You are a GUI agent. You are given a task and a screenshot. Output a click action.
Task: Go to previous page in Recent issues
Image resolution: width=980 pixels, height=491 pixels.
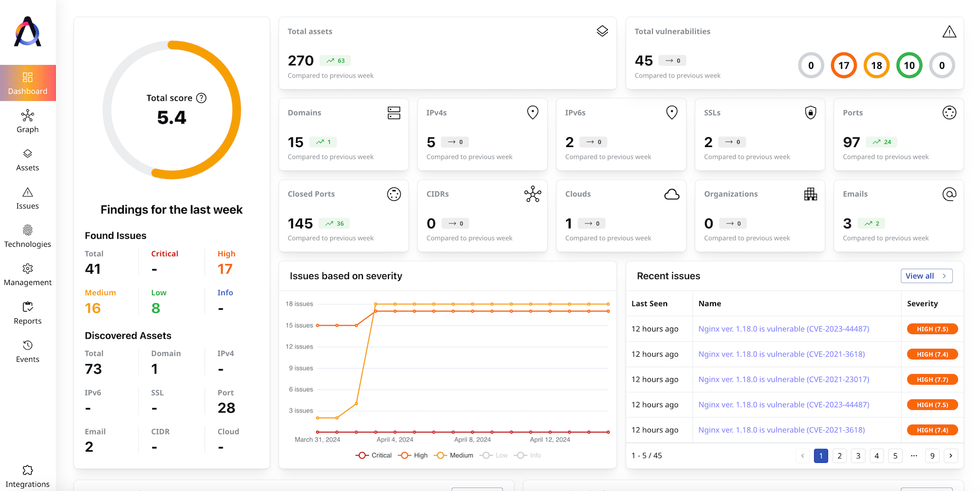(802, 456)
